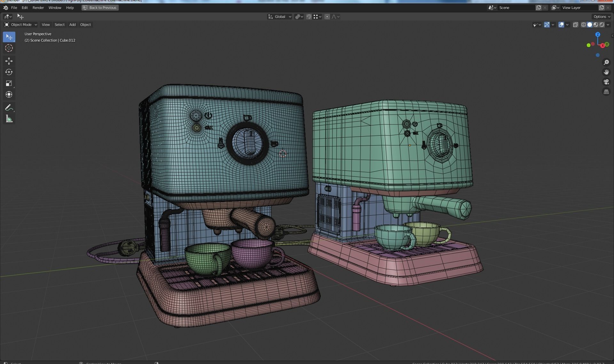
Task: Open scene browse dropdown
Action: click(492, 8)
